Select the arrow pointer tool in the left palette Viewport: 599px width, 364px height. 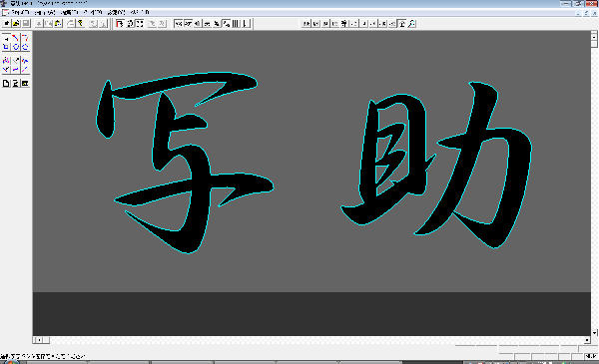click(x=6, y=38)
